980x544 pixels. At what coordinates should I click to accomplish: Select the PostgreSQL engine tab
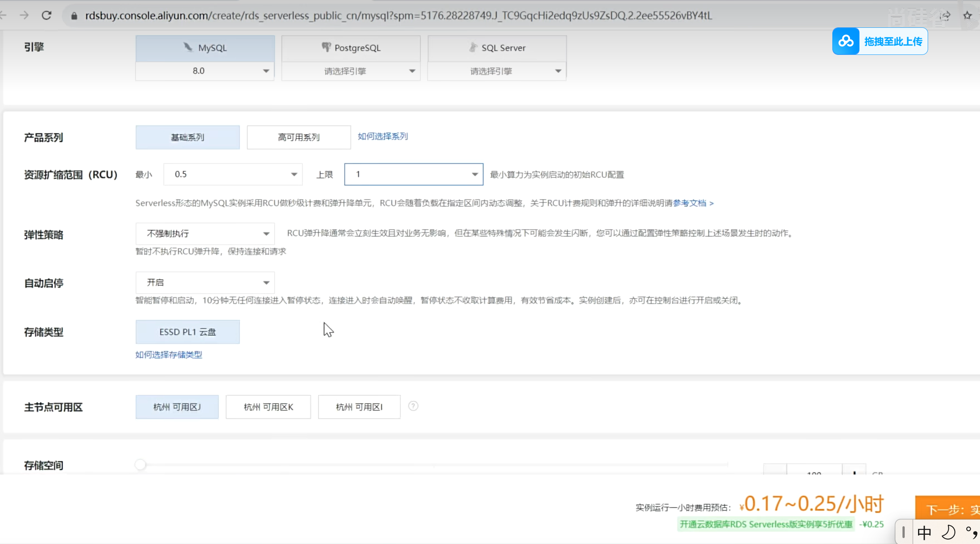(x=351, y=48)
